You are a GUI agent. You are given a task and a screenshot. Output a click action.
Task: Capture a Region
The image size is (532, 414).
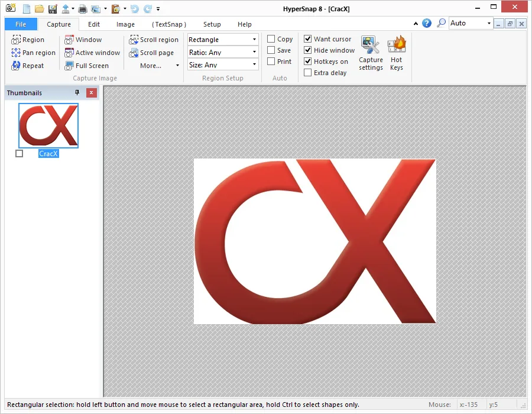pos(28,40)
